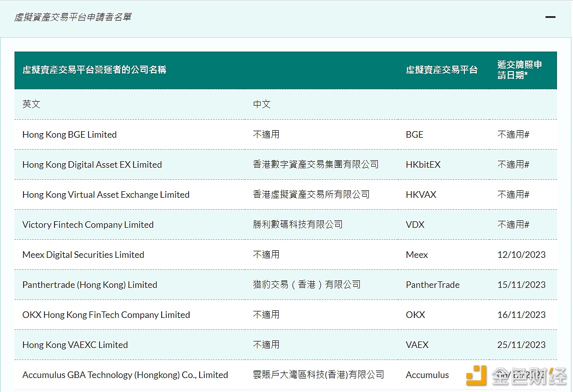Select Meex Digital Securities Limited
The width and height of the screenshot is (573, 392).
click(x=83, y=254)
